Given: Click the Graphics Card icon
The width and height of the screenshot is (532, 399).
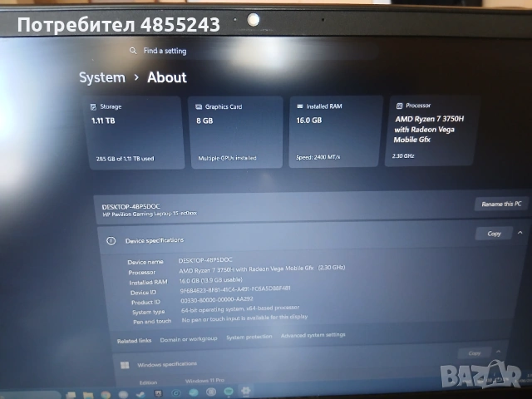Looking at the screenshot, I should [x=199, y=107].
